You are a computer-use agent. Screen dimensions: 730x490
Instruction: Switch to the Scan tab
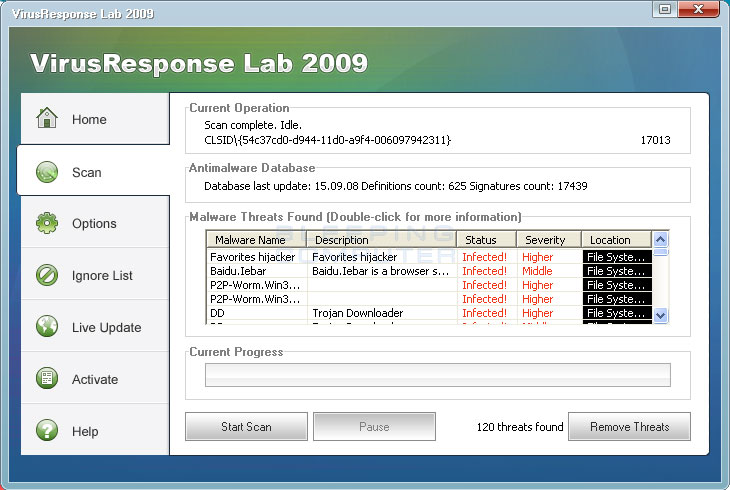[93, 170]
